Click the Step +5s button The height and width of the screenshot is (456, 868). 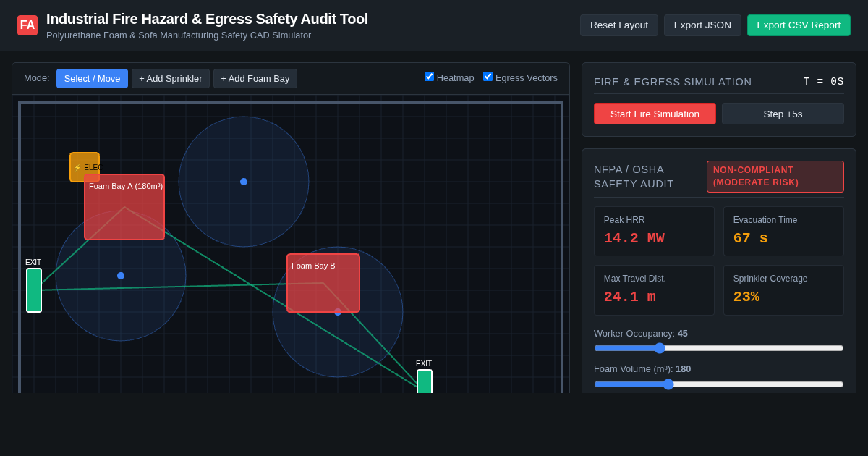click(783, 114)
